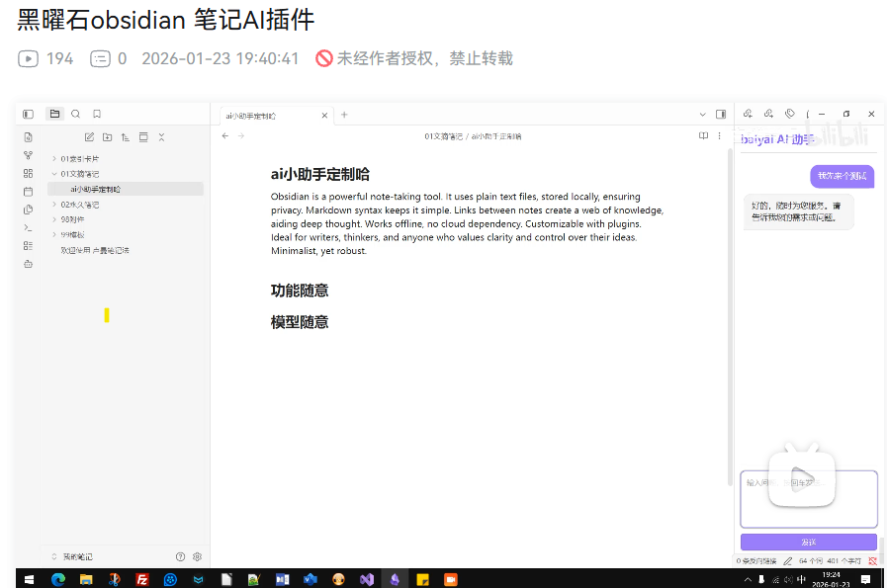Open the canvas icon in the ribbon

click(28, 173)
